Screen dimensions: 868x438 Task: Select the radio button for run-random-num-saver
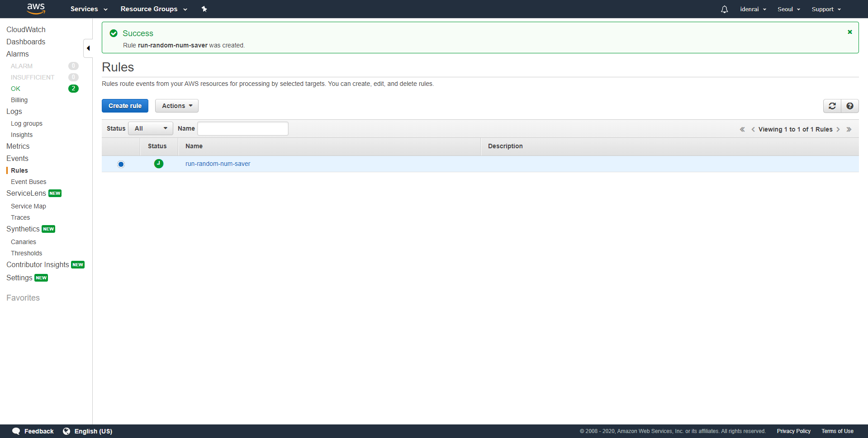(x=121, y=164)
